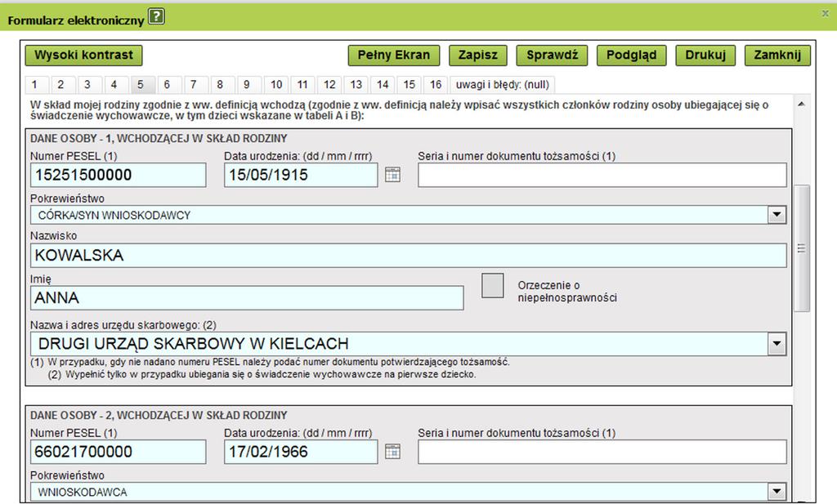Open the help question mark icon

coord(156,17)
